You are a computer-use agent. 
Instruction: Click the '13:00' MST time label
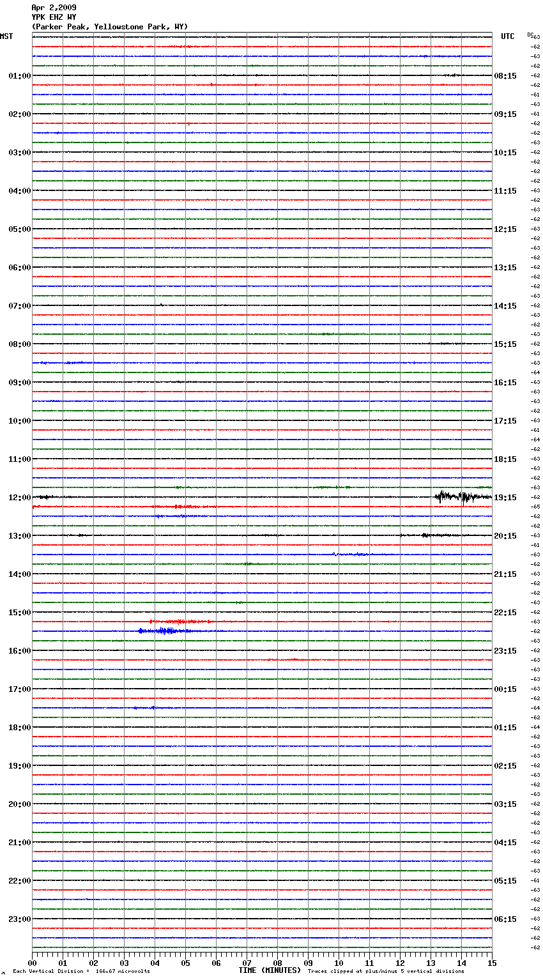20,536
